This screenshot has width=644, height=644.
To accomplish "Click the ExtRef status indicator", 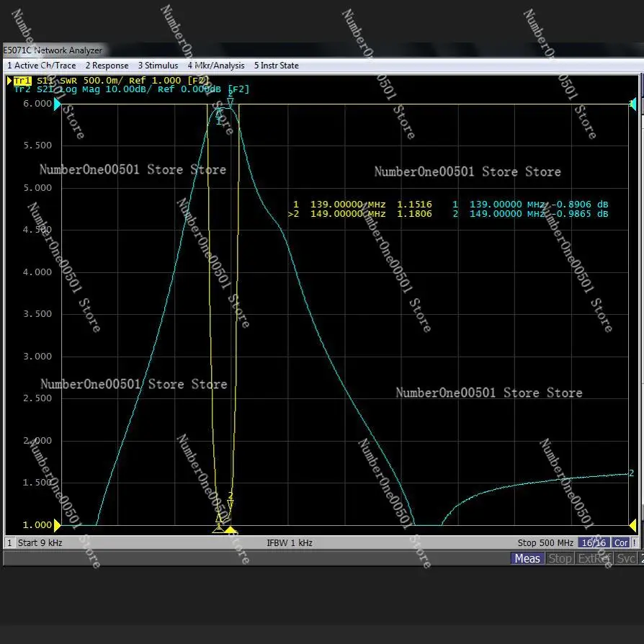I will [x=594, y=558].
